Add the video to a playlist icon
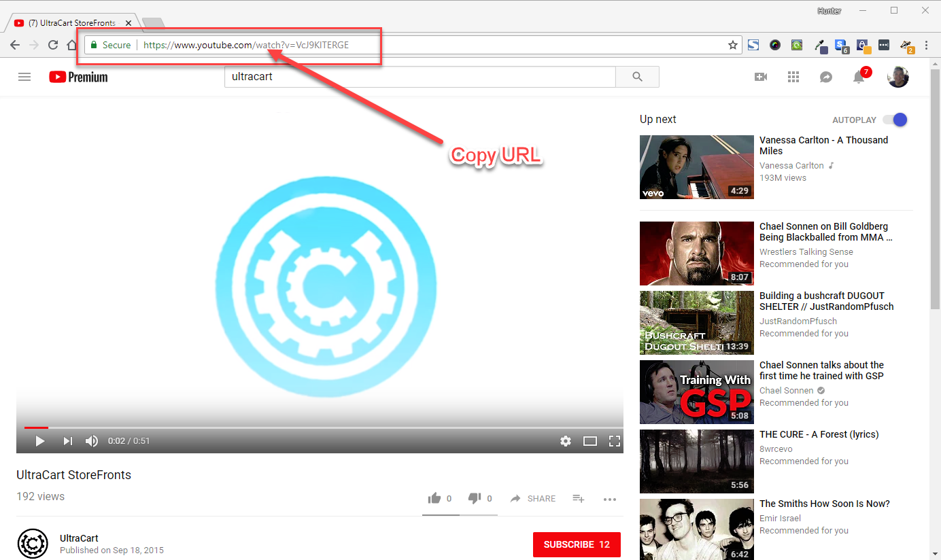941x560 pixels. tap(579, 498)
